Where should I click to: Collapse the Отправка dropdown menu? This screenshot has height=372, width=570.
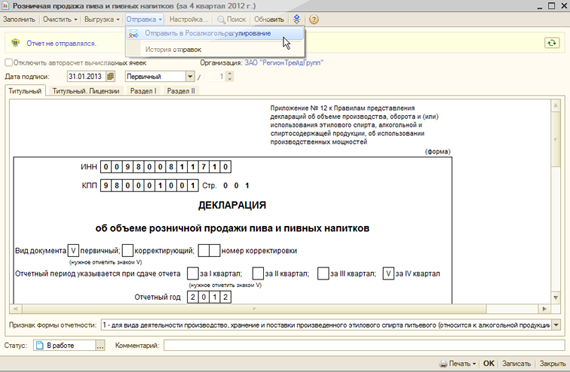pyautogui.click(x=144, y=19)
